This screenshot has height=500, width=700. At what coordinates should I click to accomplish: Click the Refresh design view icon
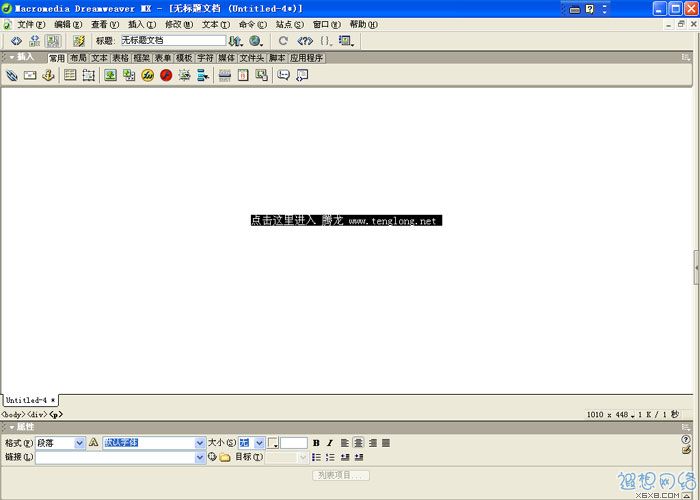click(x=283, y=41)
